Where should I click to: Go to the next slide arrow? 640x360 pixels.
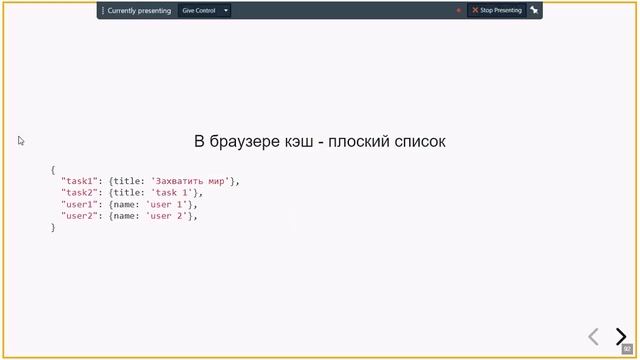tap(621, 337)
